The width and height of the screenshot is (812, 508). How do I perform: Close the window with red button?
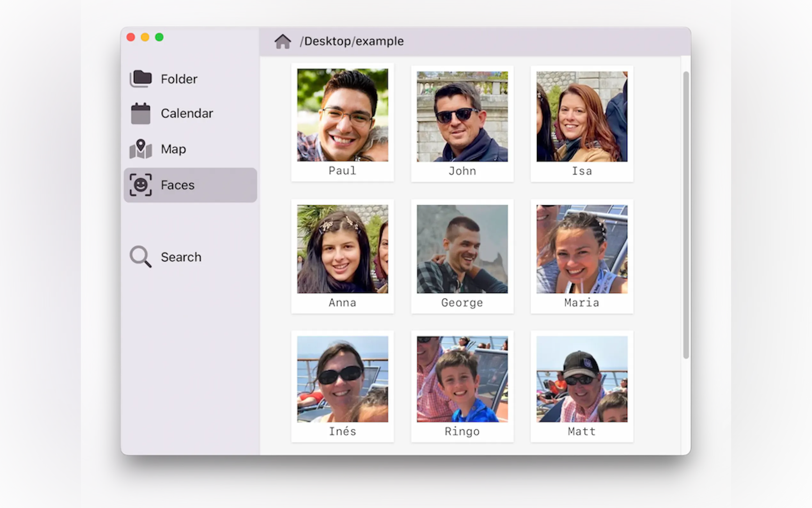131,37
